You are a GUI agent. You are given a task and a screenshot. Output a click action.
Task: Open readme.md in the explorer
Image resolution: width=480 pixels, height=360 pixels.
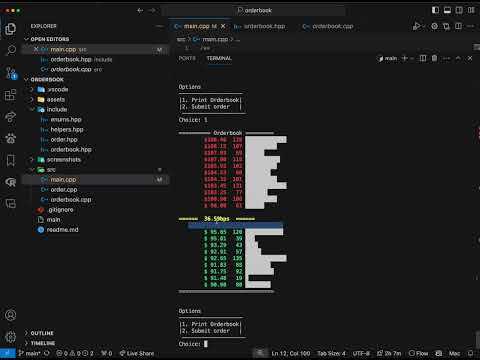click(x=62, y=230)
